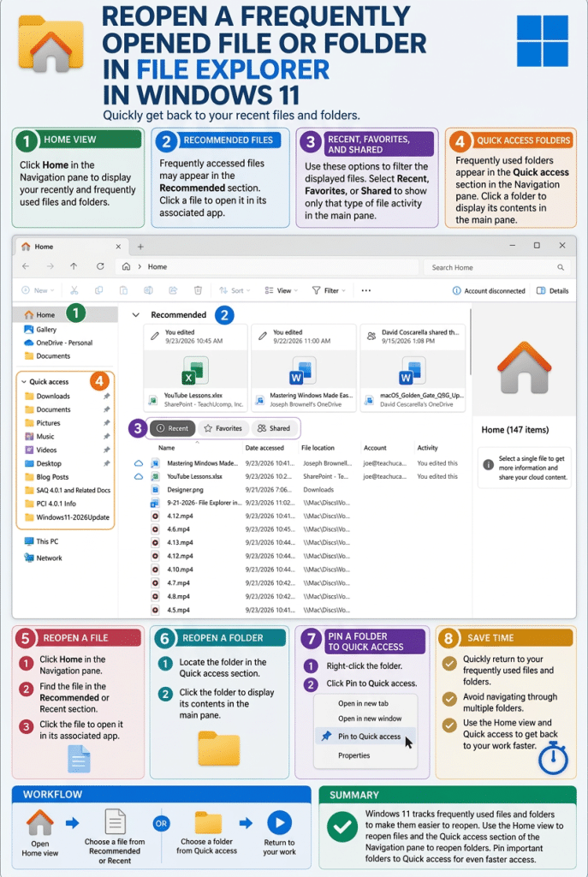Collapse the Recommended section chevron
The height and width of the screenshot is (877, 588).
136,315
